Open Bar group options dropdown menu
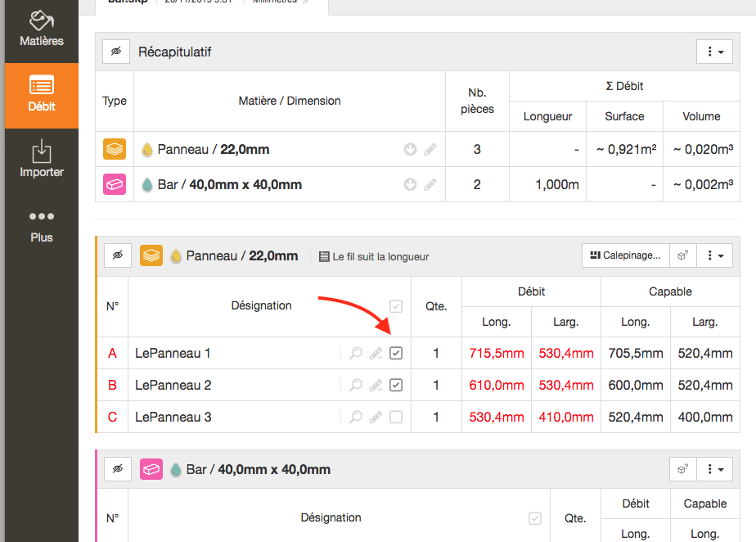This screenshot has width=756, height=542. click(x=713, y=469)
